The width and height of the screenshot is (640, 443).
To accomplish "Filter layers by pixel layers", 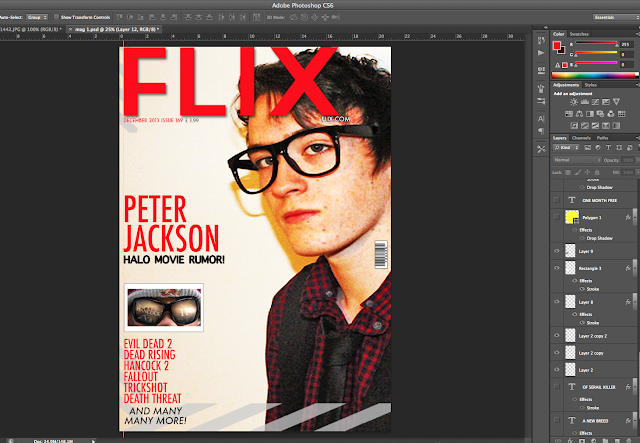I will [587, 147].
